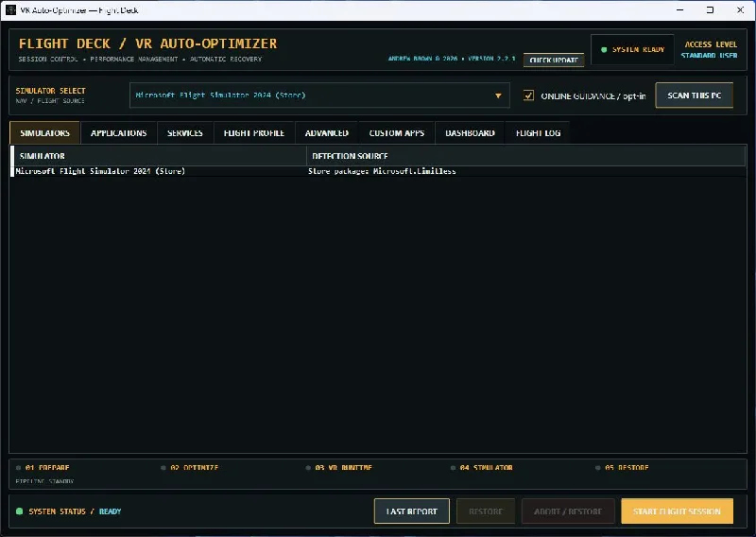Click the green System Ready indicator dot

coord(604,50)
